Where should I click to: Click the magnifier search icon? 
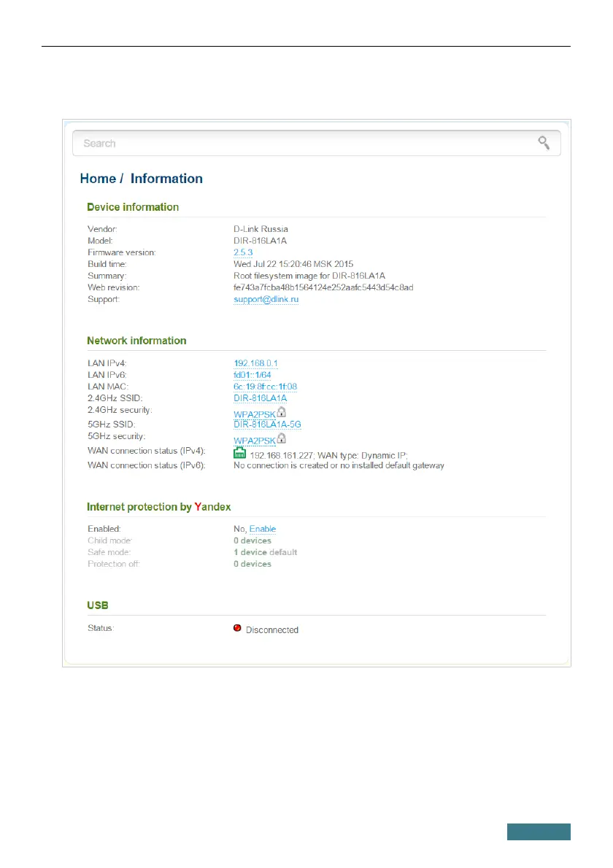tap(544, 142)
